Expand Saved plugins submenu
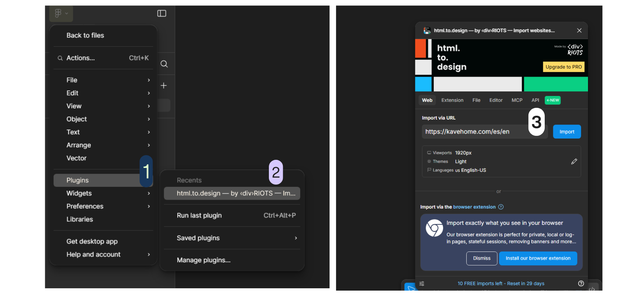Viewport: 644px width, 296px height. click(232, 238)
